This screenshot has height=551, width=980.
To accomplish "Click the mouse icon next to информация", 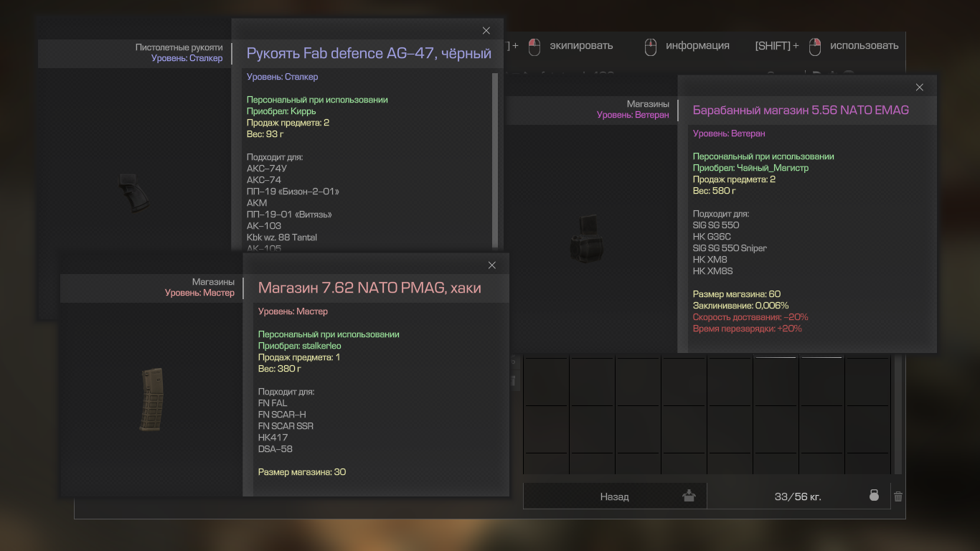I will 650,47.
